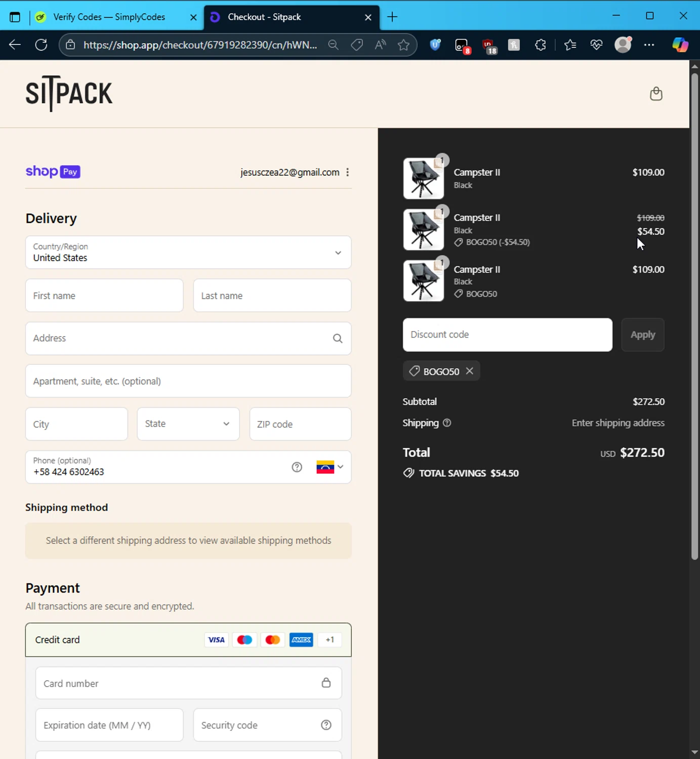
Task: Open browser Extensions puzzle icon
Action: [x=541, y=45]
